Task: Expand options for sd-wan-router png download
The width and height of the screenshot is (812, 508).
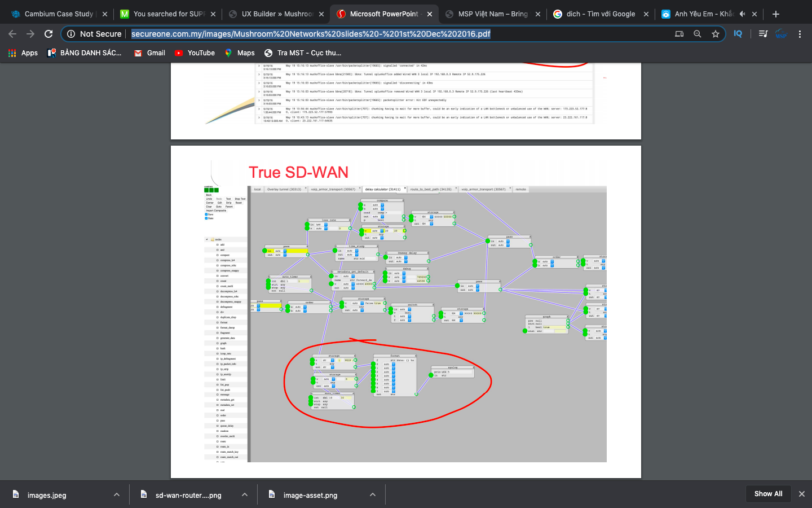Action: 245,494
